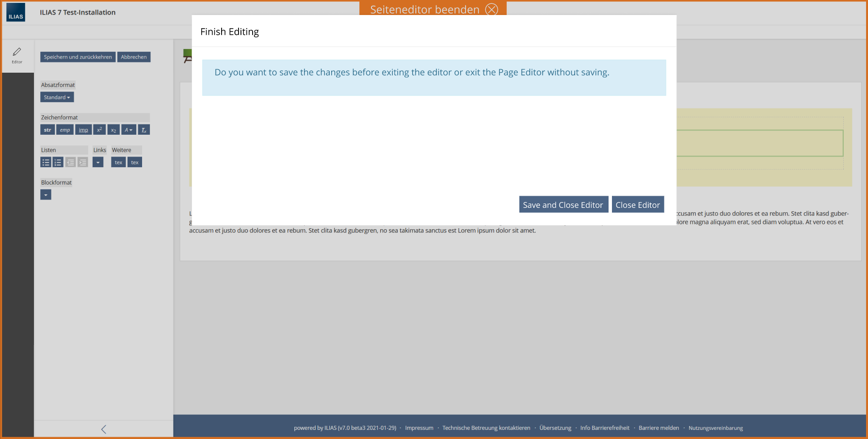Click the ILIAS logo
The width and height of the screenshot is (868, 439).
point(16,13)
